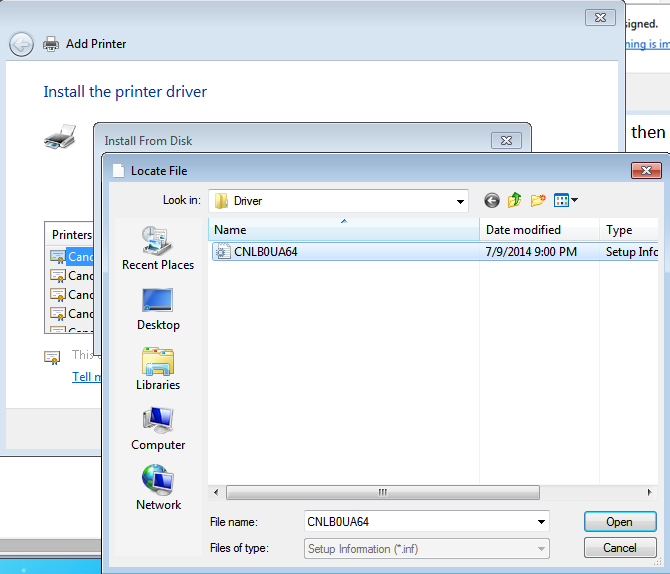Expand the Look in folder dropdown
Viewport: 670px width, 574px height.
(459, 201)
